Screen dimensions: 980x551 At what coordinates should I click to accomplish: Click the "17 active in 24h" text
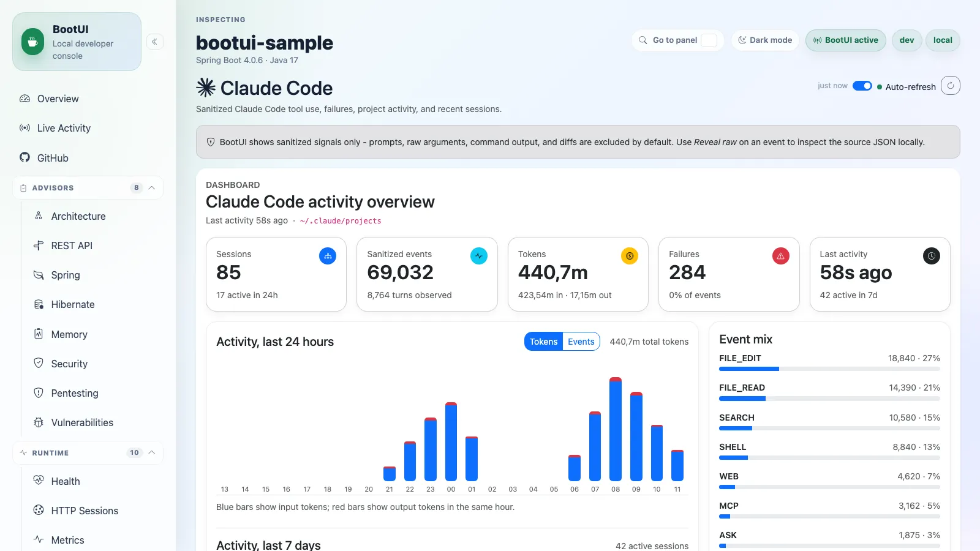[x=247, y=295]
